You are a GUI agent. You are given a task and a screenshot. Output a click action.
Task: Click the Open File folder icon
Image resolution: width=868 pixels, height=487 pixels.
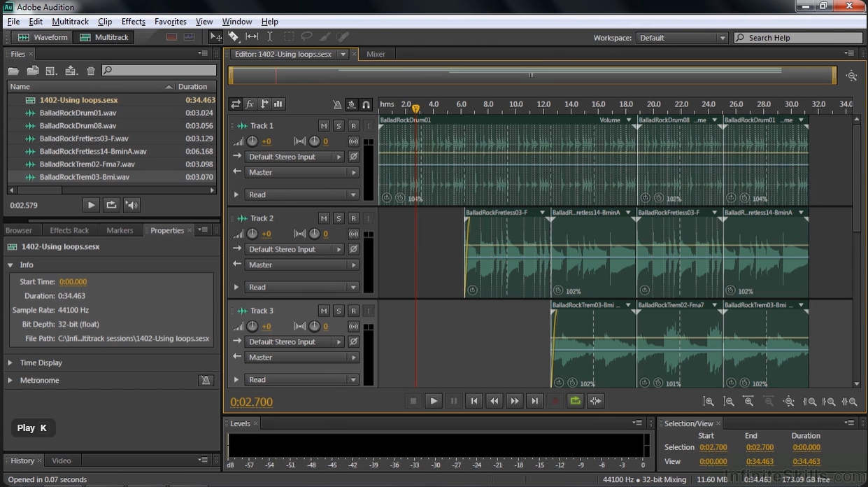point(13,71)
